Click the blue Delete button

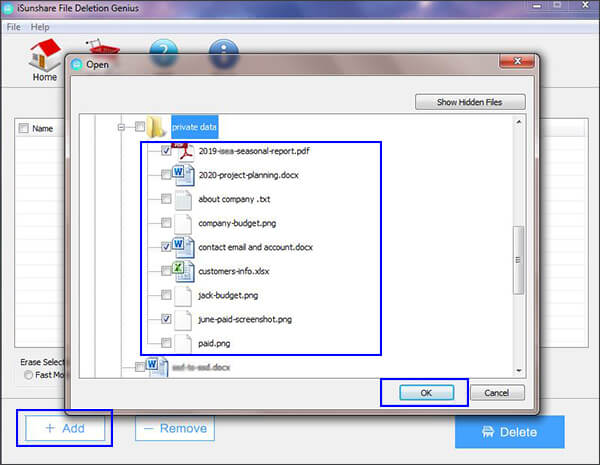pyautogui.click(x=510, y=432)
